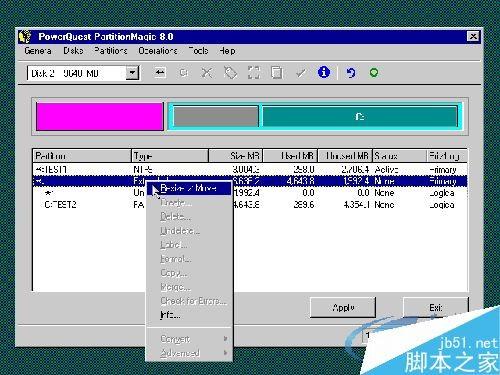
Task: Click the green circle toolbar icon
Action: pos(374,72)
